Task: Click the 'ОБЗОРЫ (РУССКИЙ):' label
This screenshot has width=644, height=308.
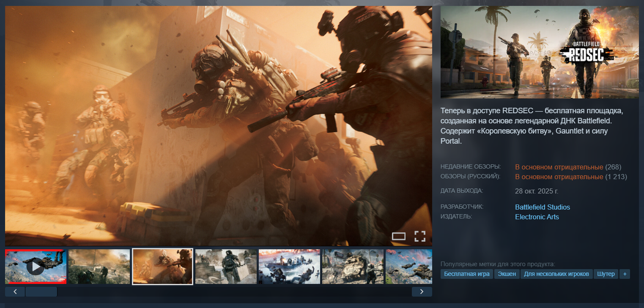Action: coord(470,176)
